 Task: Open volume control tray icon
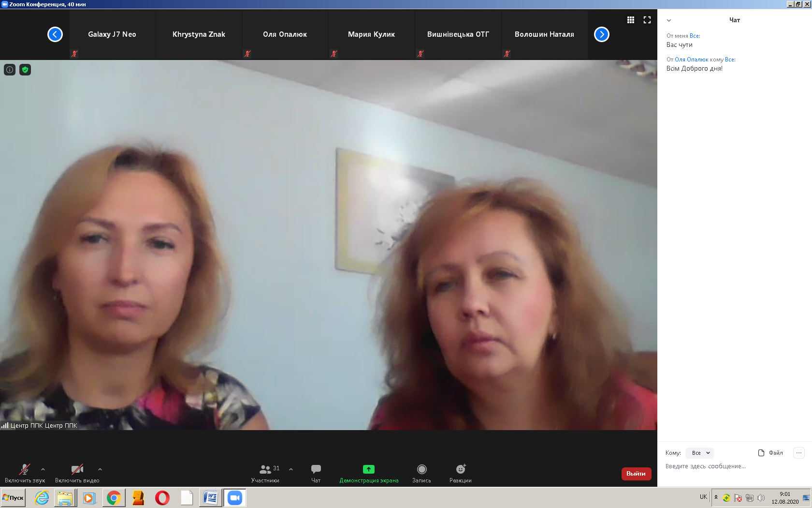click(x=761, y=498)
